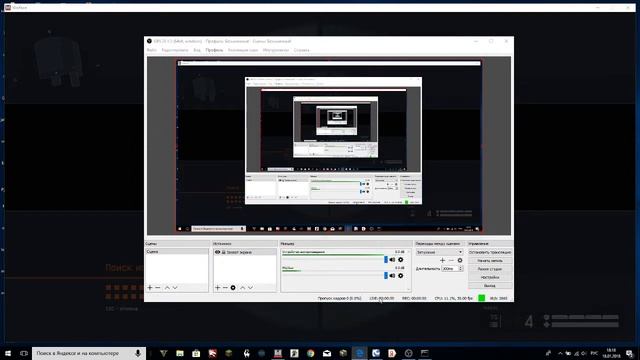Open File Explorer from the taskbar

pos(180,353)
